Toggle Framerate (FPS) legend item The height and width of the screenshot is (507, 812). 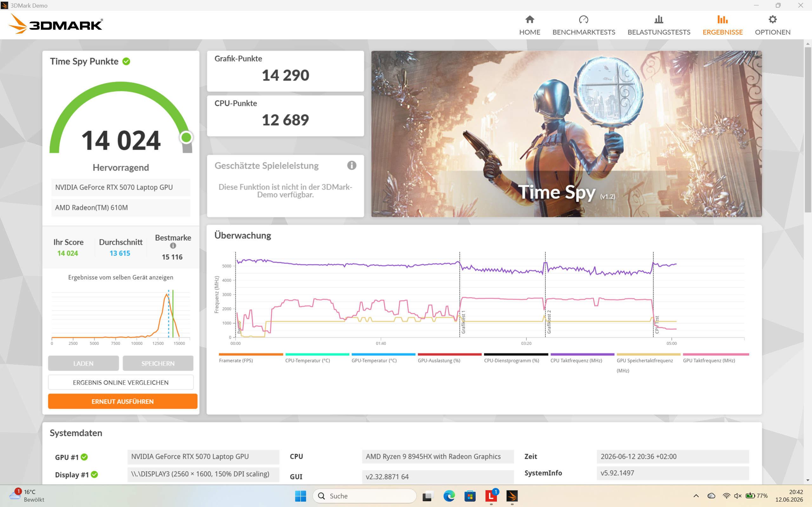[251, 359]
